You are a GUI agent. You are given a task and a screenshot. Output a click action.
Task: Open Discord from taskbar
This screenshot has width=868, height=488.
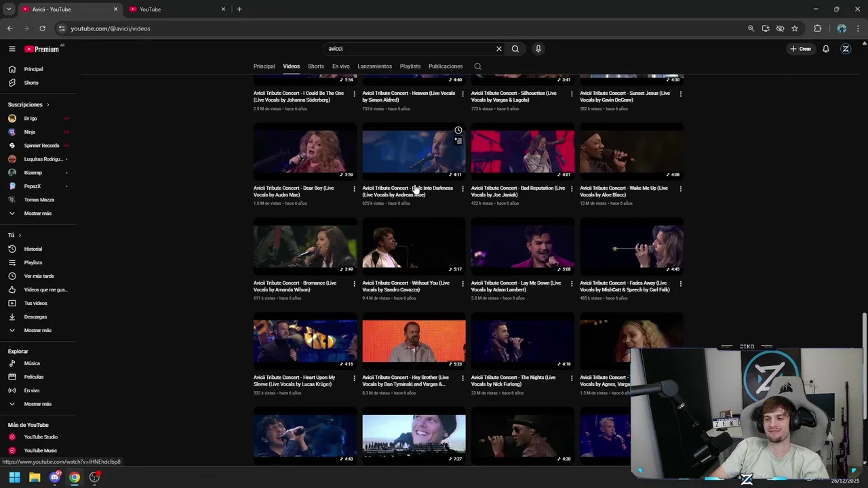(55, 477)
